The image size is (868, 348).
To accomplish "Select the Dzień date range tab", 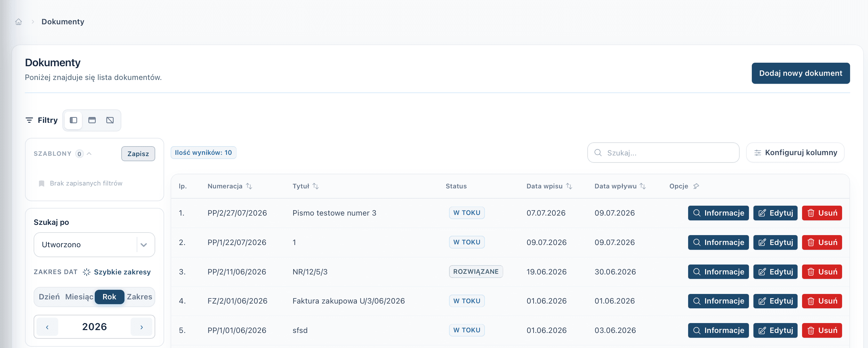I will (x=49, y=297).
